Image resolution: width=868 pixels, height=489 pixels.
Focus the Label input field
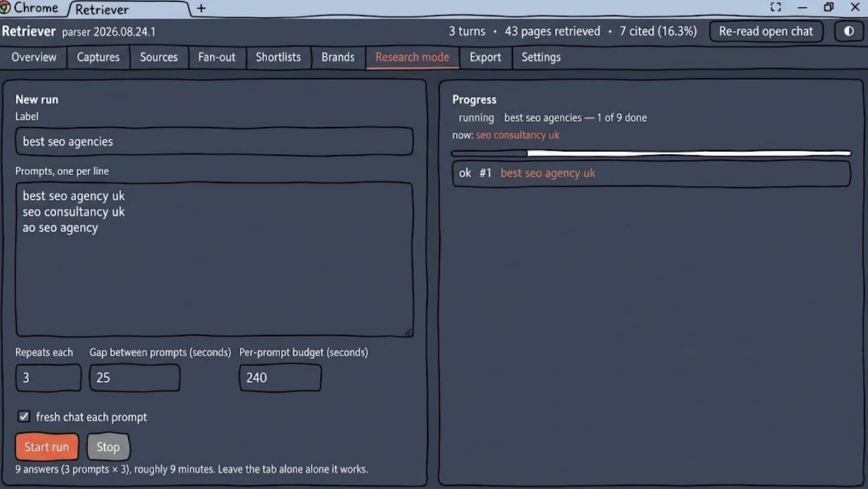214,141
